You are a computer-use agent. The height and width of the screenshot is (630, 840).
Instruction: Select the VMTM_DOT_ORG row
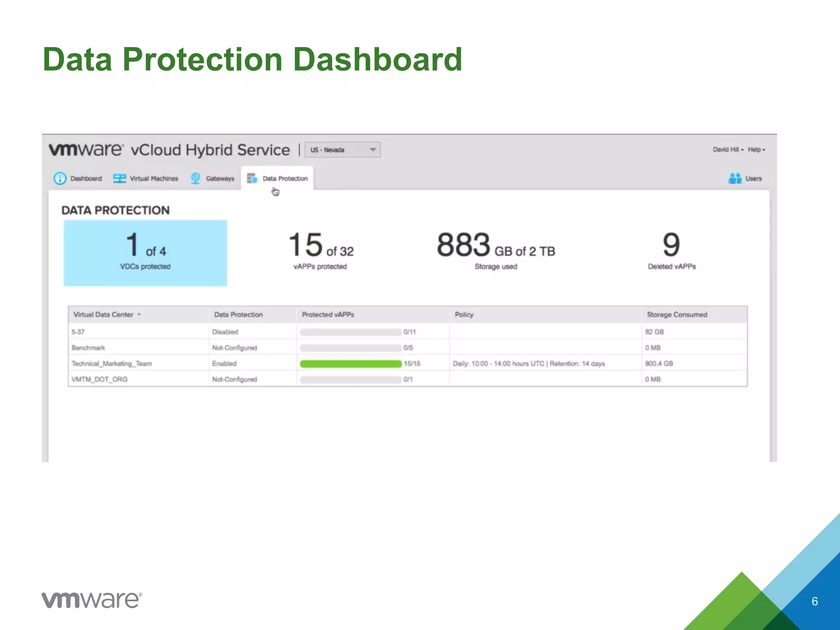408,379
